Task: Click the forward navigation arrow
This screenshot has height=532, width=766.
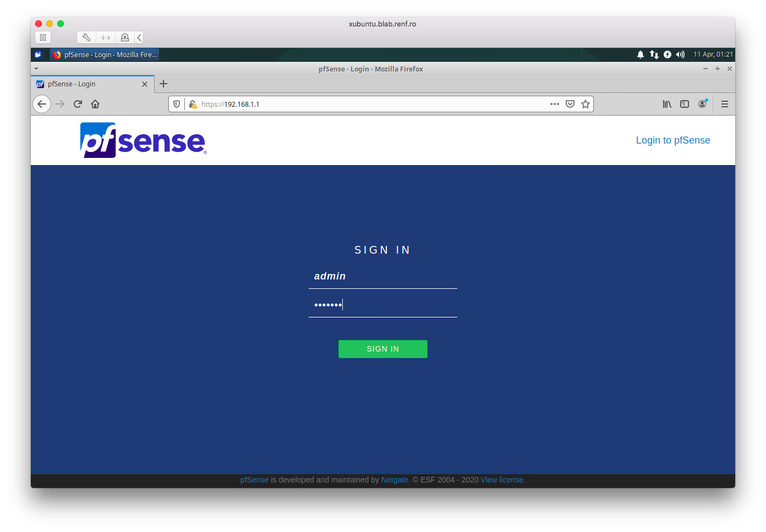Action: tap(60, 104)
